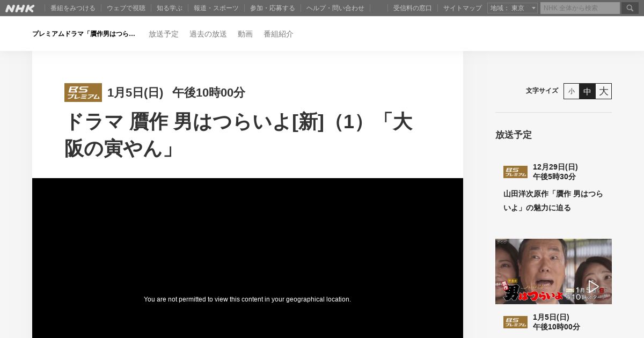The width and height of the screenshot is (644, 338).
Task: Open 山田洋次原作「贋作 男はつらいよ」の魅力に迫る schedule entry
Action: [x=553, y=201]
